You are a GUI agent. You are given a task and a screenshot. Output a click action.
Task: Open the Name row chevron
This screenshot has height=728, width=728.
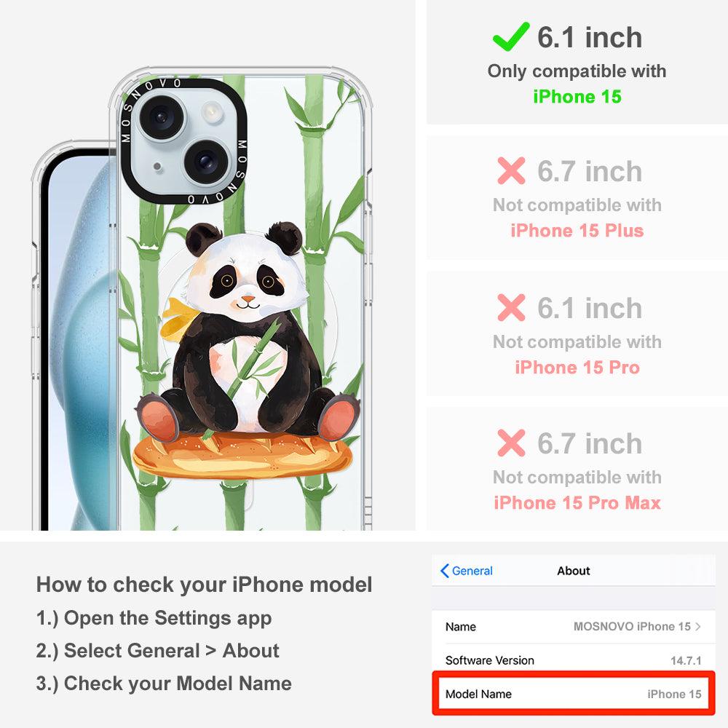pos(698,626)
